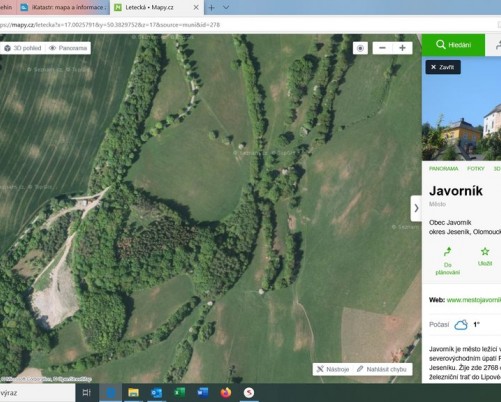Select the PANORAMA tab in sidebar
The width and height of the screenshot is (501, 402).
click(443, 169)
